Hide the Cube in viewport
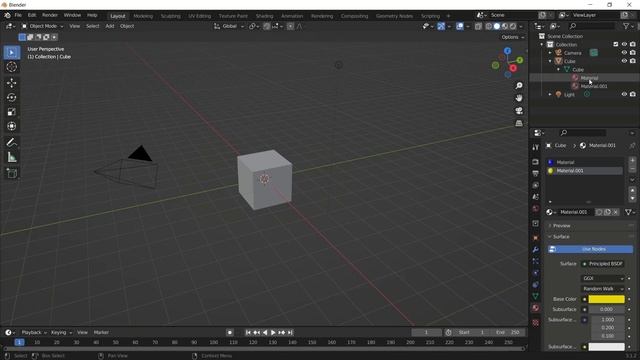Screen dimensions: 640x360 624,61
